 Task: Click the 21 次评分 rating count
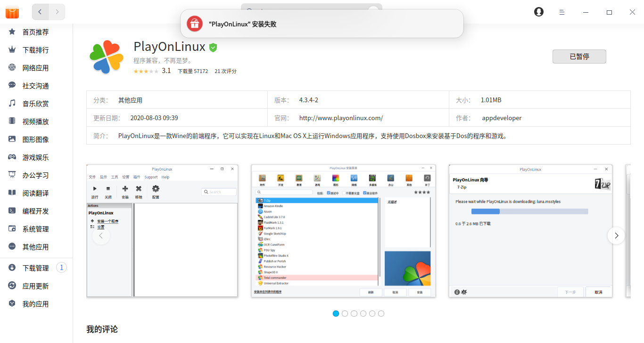pyautogui.click(x=225, y=71)
